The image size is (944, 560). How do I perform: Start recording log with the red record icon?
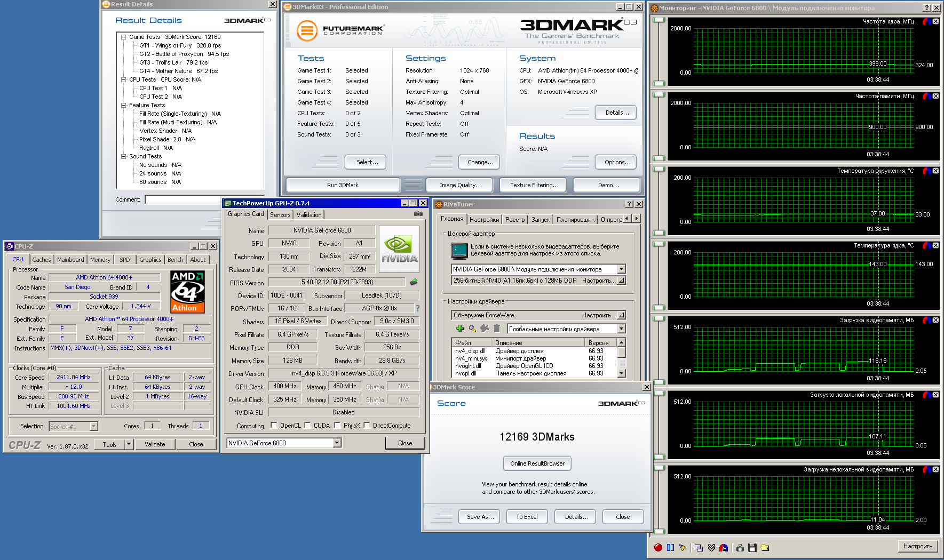point(658,547)
